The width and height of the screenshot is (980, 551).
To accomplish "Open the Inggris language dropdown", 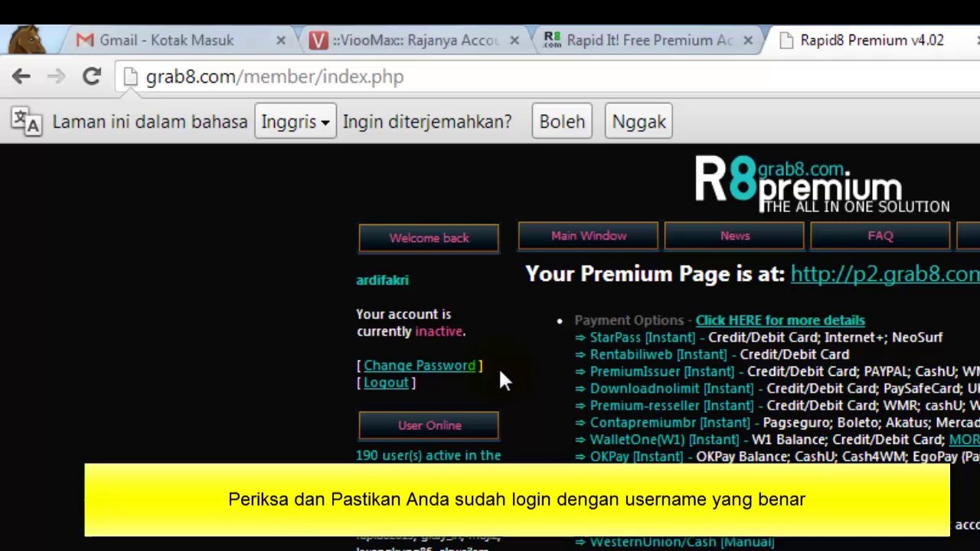I will coord(296,122).
